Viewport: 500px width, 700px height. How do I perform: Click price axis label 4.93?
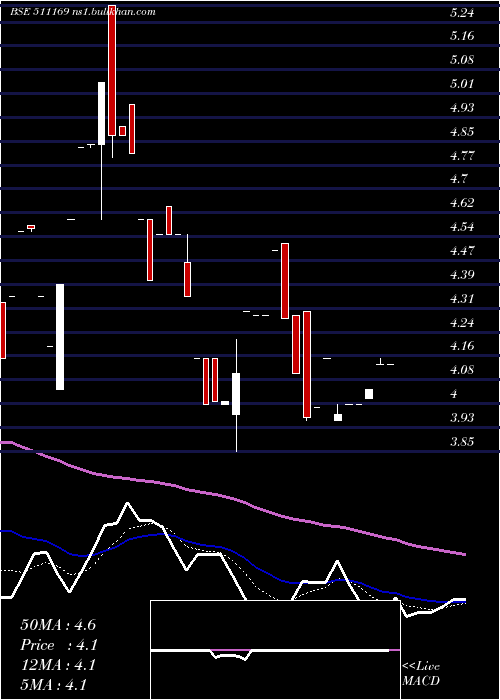point(462,108)
